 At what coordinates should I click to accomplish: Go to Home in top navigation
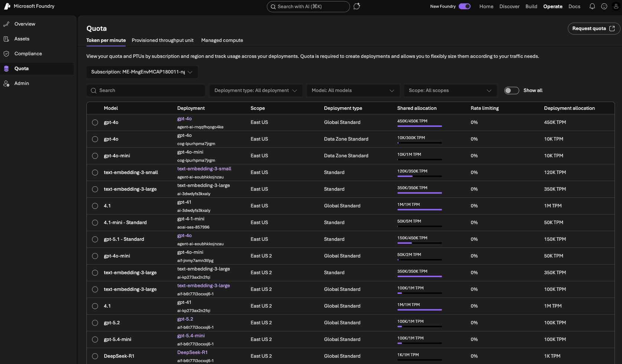click(486, 6)
